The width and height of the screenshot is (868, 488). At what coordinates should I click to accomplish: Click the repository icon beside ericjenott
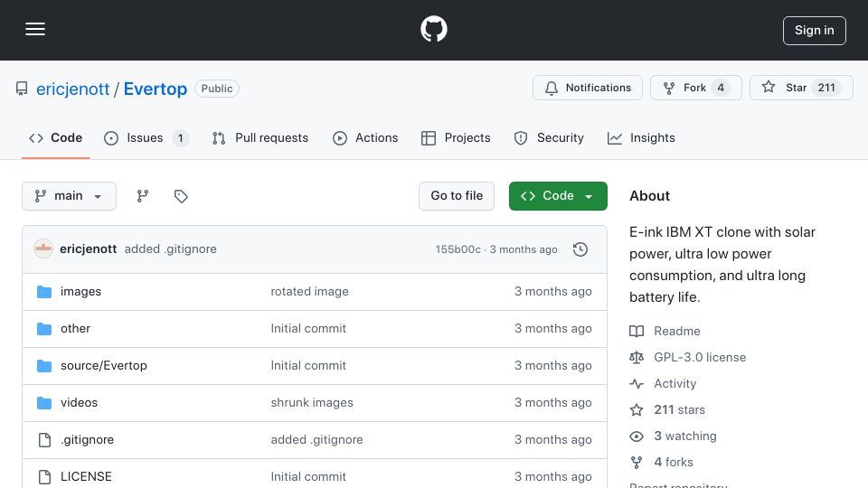22,89
